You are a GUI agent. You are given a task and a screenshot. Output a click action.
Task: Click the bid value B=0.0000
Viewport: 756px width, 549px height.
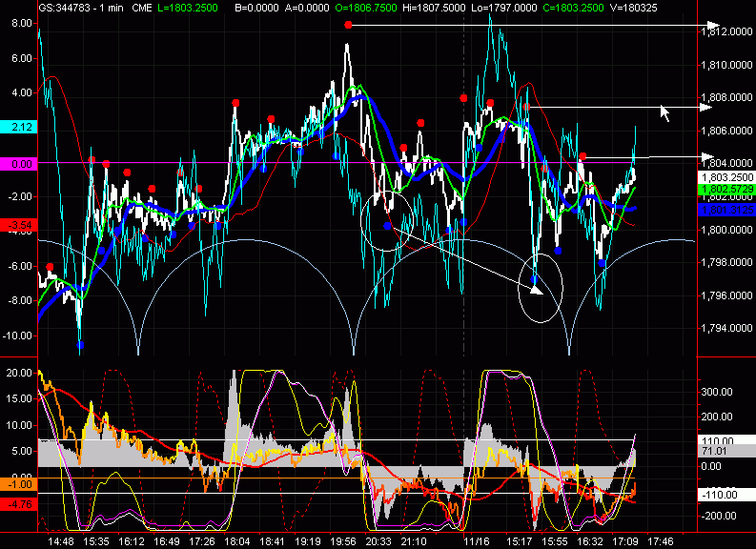(256, 8)
